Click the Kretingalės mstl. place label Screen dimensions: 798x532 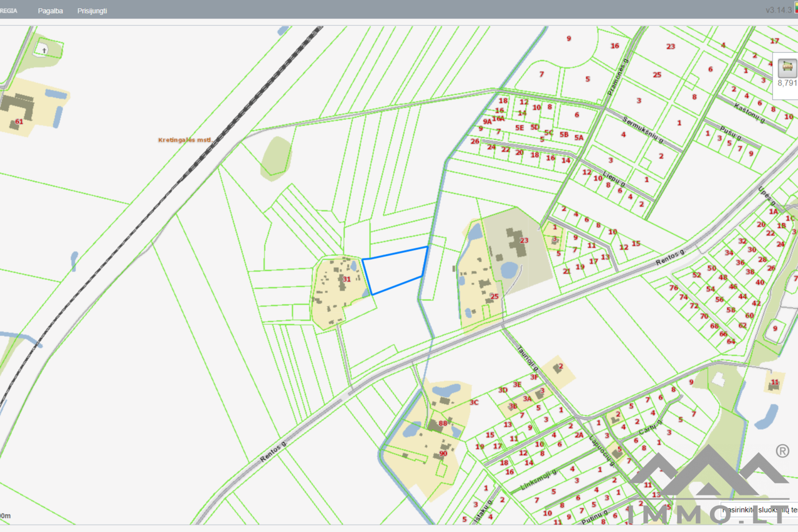(185, 140)
